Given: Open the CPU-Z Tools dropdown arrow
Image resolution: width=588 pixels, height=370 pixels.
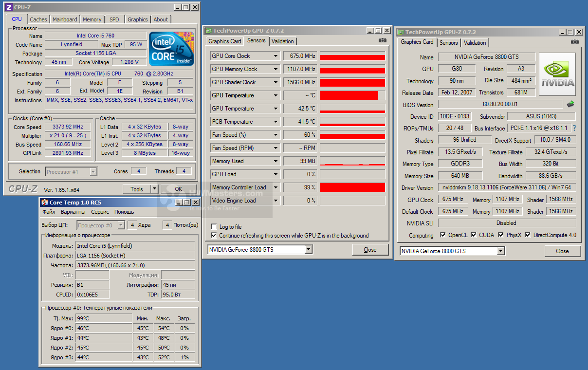Looking at the screenshot, I should pos(154,189).
